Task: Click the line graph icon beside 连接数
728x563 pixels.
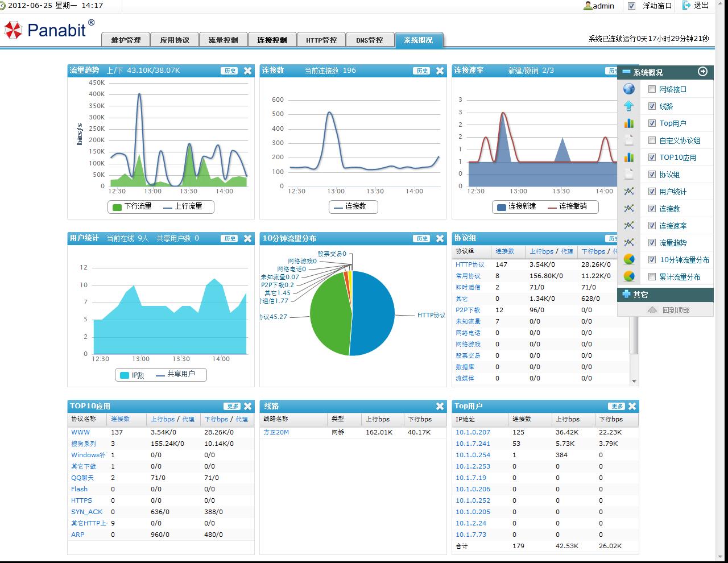Action: pyautogui.click(x=629, y=208)
